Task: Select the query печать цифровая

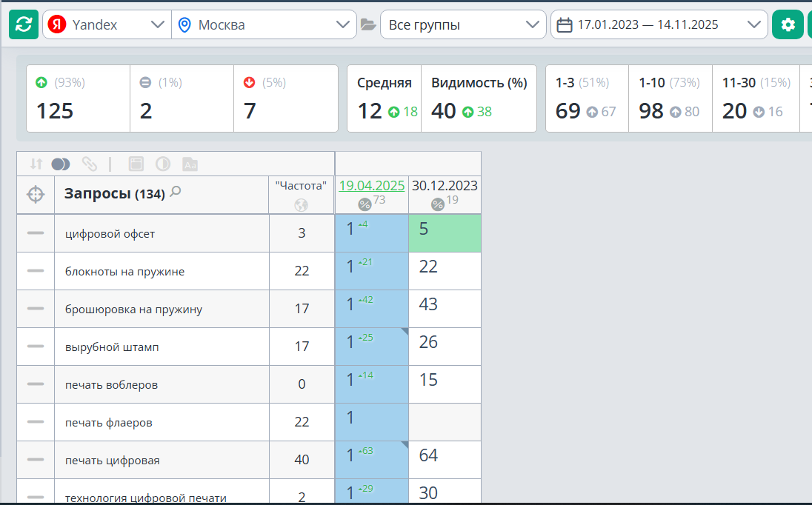Action: pos(113,460)
